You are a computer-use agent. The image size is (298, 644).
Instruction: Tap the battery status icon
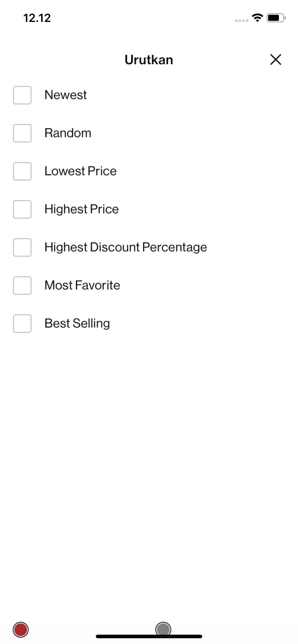click(276, 18)
